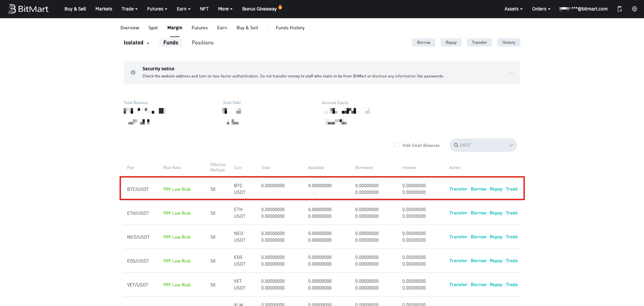Click Repay in NEO/USDT row
Viewport: 644px width, 306px height.
click(496, 237)
